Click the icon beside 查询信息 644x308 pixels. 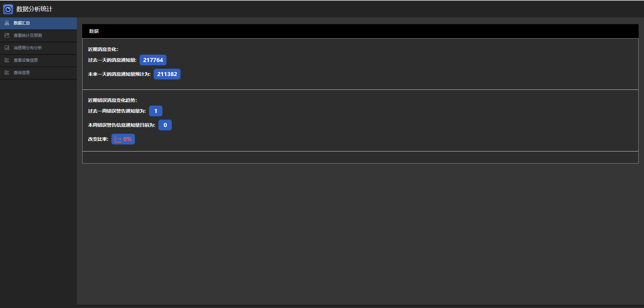coord(7,73)
